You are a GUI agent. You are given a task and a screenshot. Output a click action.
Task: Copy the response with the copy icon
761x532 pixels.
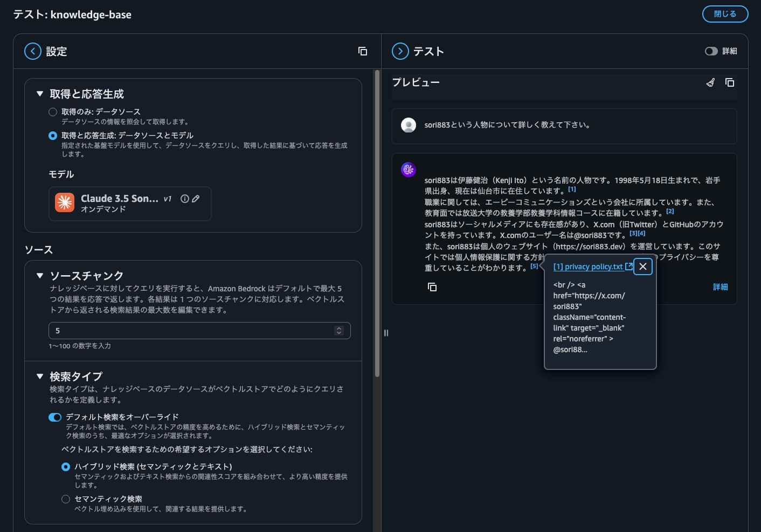432,287
